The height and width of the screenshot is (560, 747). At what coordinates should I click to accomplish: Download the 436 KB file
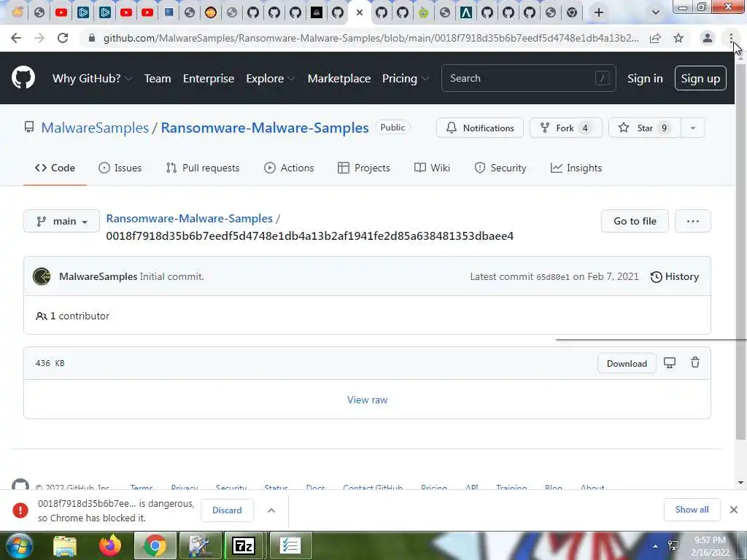pyautogui.click(x=627, y=363)
